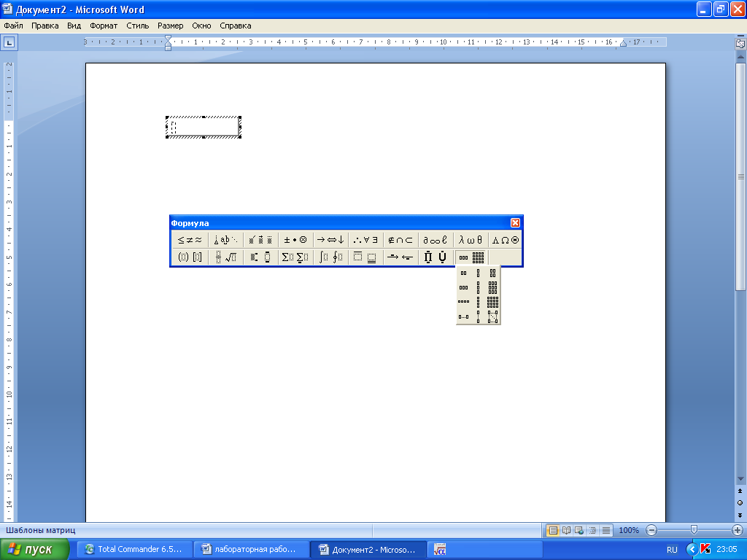Click the vertical scrollbar thumb

click(x=741, y=176)
